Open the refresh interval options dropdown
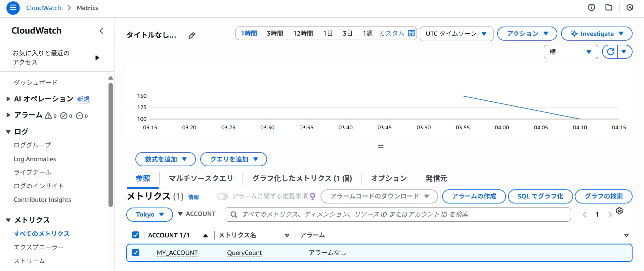This screenshot has height=271, width=644. pyautogui.click(x=624, y=52)
